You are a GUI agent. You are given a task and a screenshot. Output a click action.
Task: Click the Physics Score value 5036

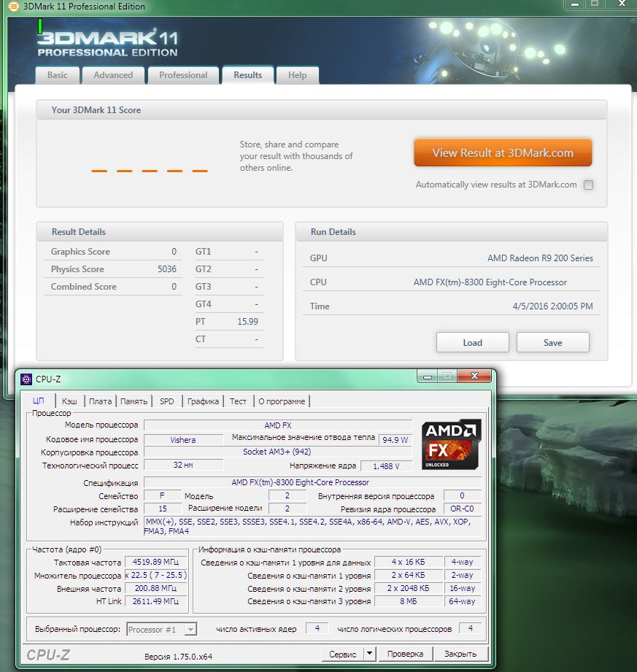point(167,269)
